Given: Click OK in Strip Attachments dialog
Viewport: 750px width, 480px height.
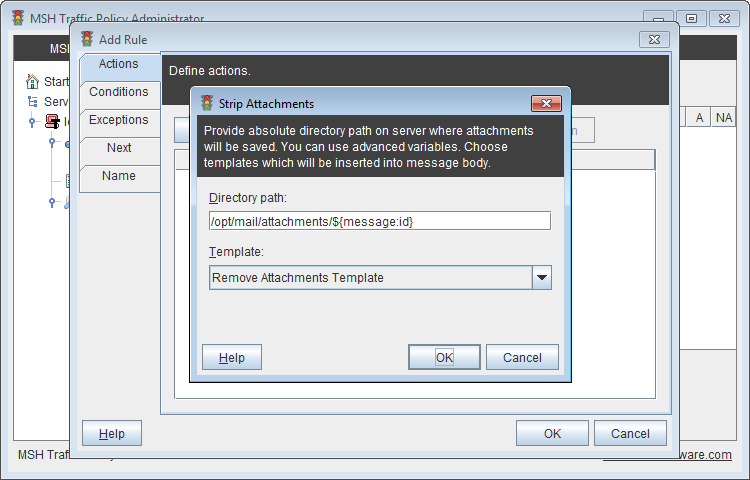Looking at the screenshot, I should coord(444,357).
